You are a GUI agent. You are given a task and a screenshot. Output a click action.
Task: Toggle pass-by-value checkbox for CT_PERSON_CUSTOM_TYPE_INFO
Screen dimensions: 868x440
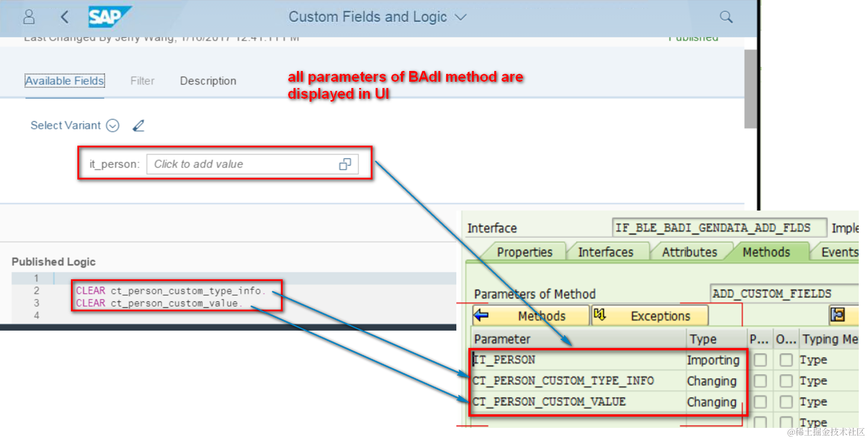[x=760, y=381]
